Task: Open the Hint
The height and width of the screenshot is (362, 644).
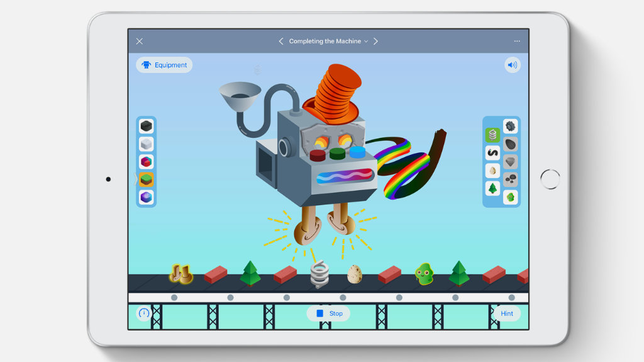Action: click(506, 314)
